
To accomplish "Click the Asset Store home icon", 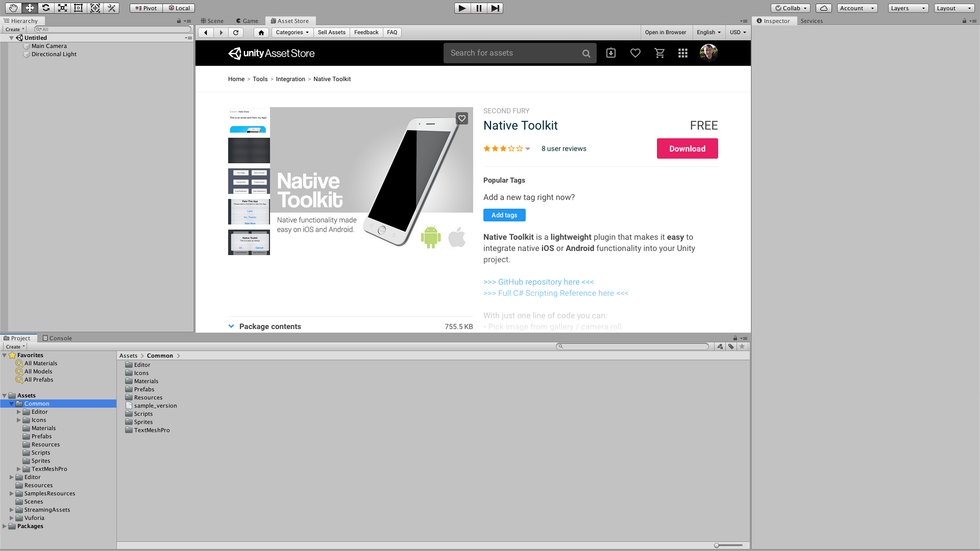I will pos(261,33).
